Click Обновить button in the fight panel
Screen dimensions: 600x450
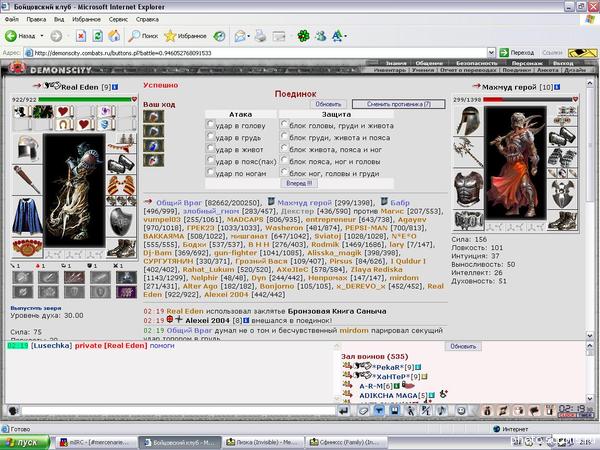click(x=328, y=104)
